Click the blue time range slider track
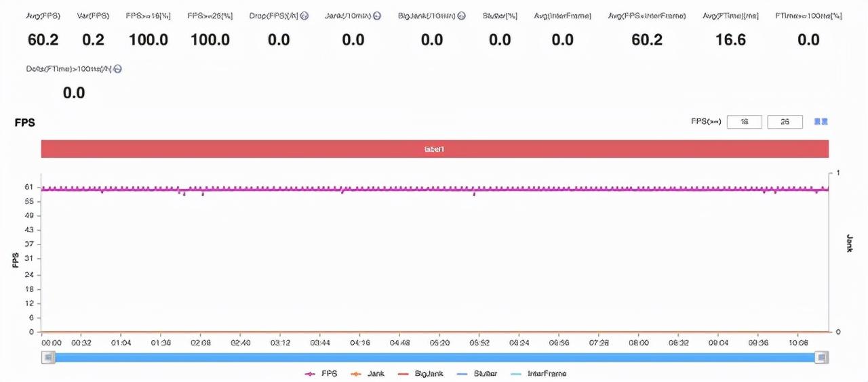Viewport: 868px width, 382px height. 434,357
